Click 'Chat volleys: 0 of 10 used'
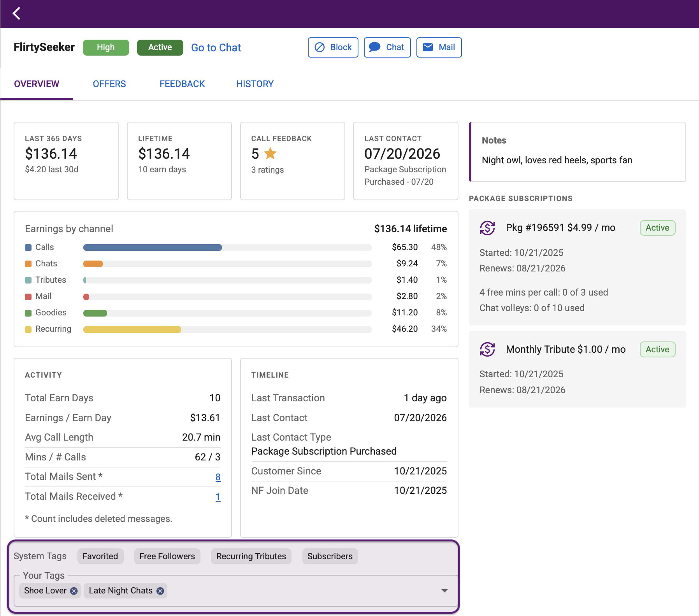The height and width of the screenshot is (616, 699). 532,308
